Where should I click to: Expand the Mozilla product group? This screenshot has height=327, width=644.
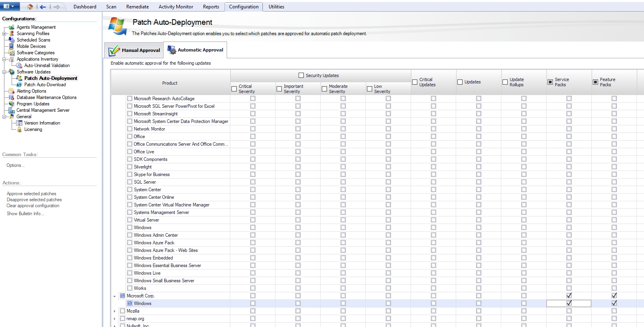click(115, 311)
